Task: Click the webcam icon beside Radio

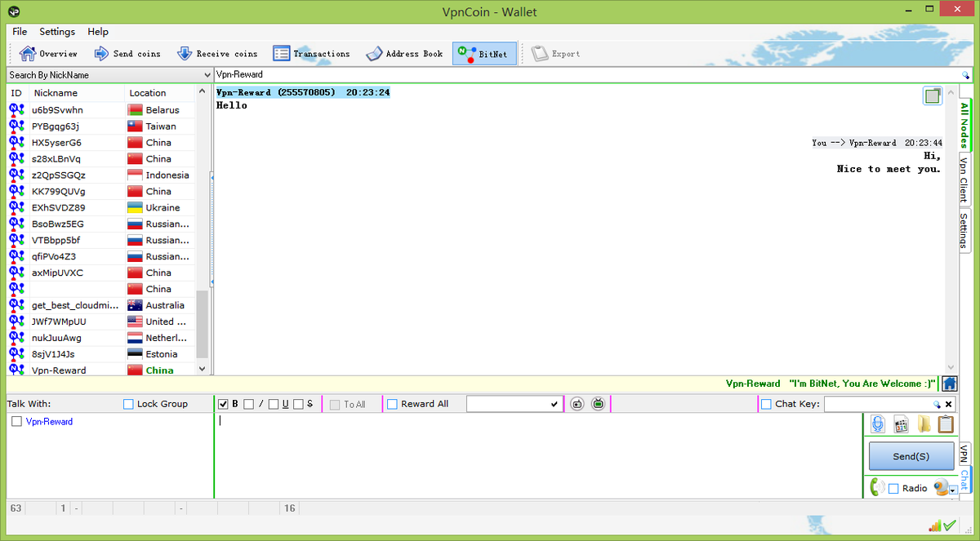Action: (x=941, y=487)
